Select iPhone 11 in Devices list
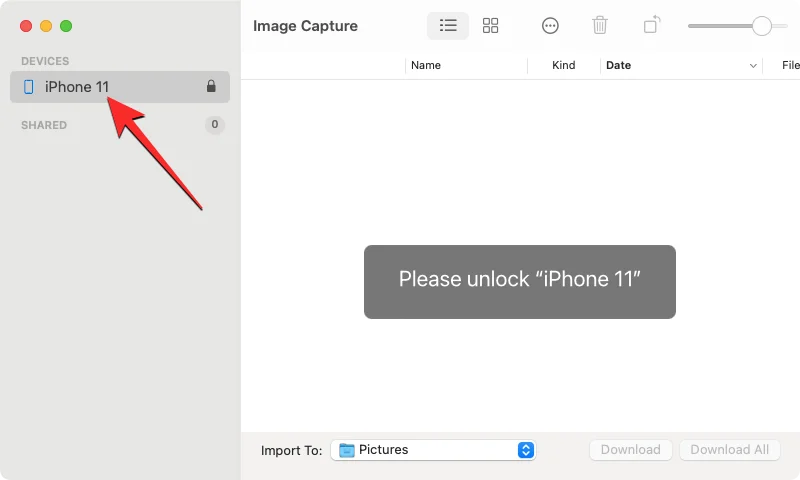 (120, 87)
